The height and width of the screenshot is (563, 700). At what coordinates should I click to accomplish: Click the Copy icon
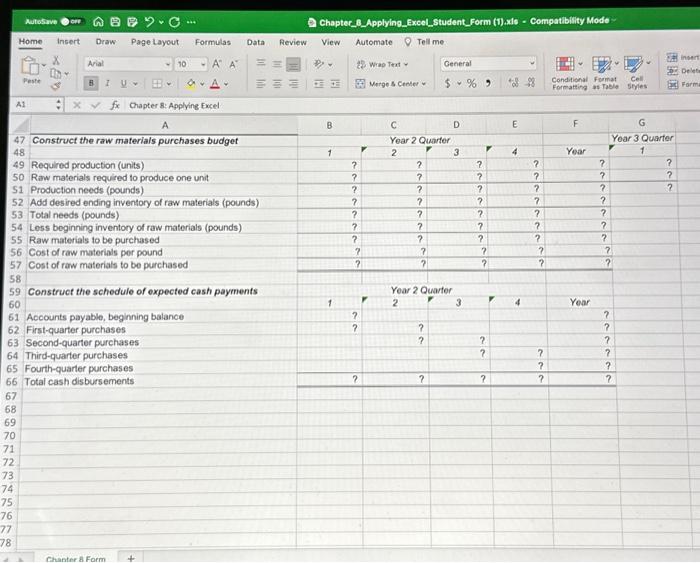(x=56, y=73)
